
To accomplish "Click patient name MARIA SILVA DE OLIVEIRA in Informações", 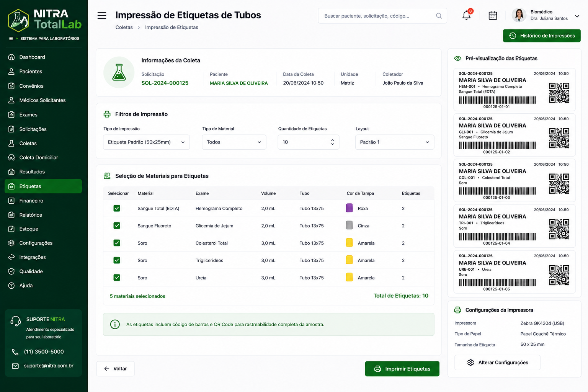I will pos(239,83).
